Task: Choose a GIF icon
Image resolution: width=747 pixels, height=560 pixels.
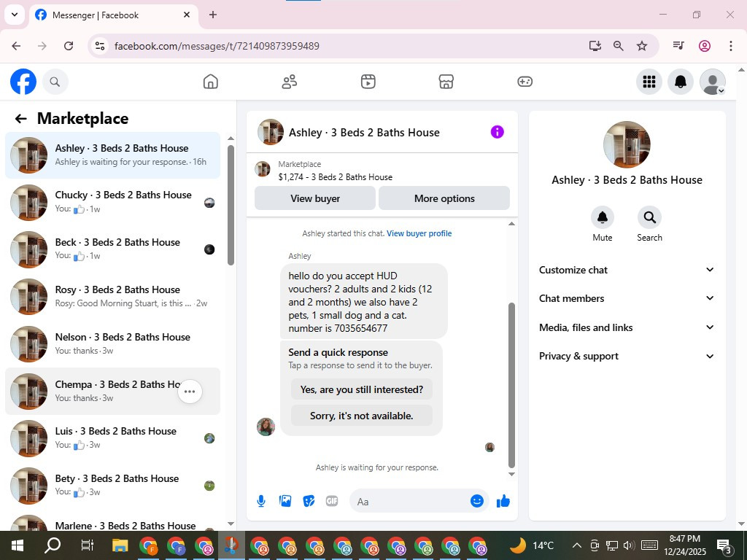Action: tap(332, 501)
